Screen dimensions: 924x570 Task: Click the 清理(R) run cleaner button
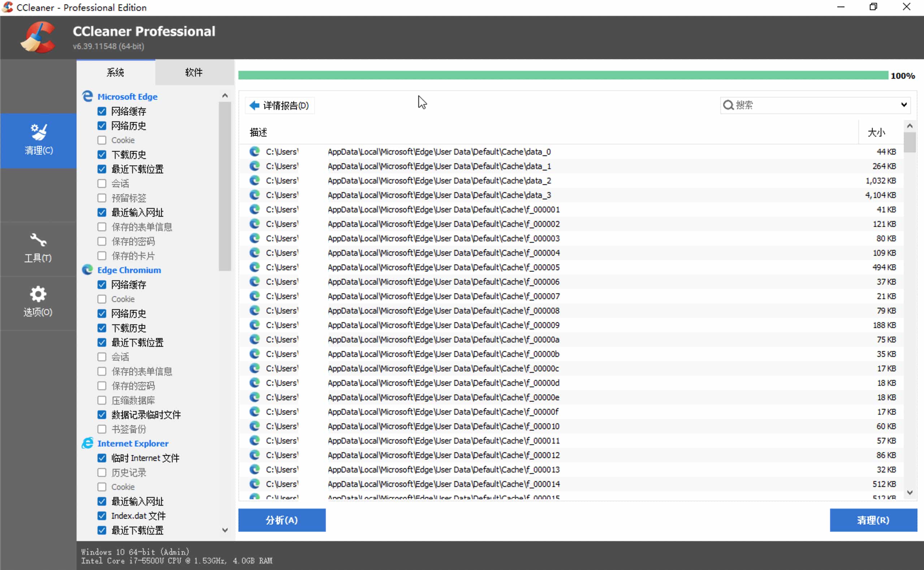tap(874, 520)
